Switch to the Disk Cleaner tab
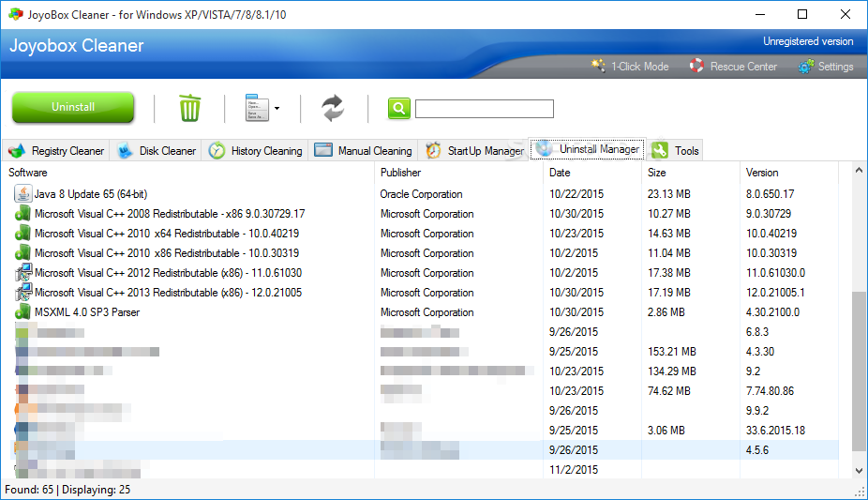The width and height of the screenshot is (868, 500). [x=157, y=151]
